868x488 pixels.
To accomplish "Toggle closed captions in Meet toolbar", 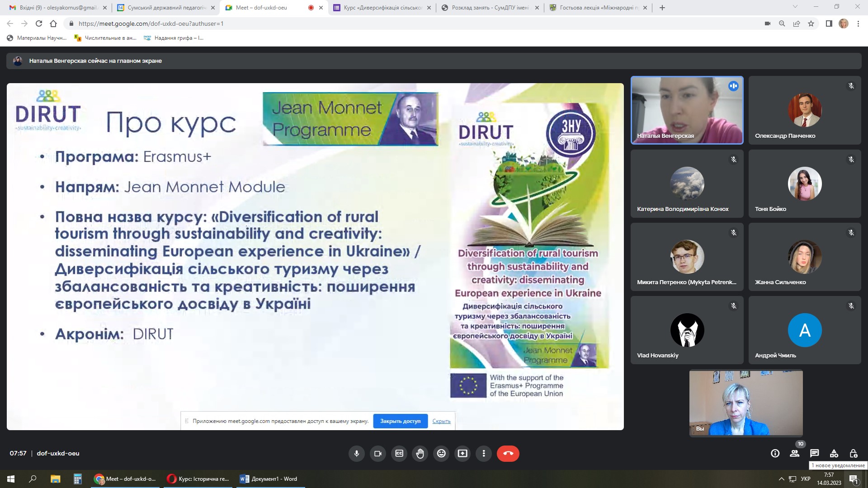I will point(399,453).
